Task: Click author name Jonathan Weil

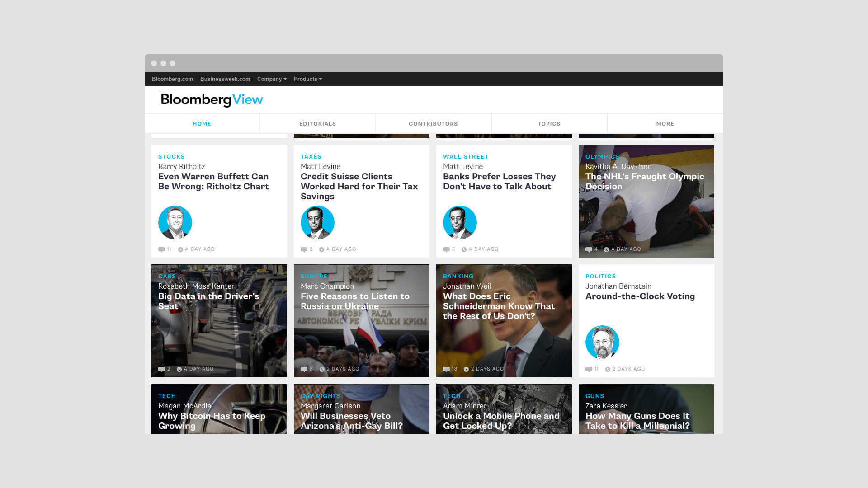Action: coord(467,286)
